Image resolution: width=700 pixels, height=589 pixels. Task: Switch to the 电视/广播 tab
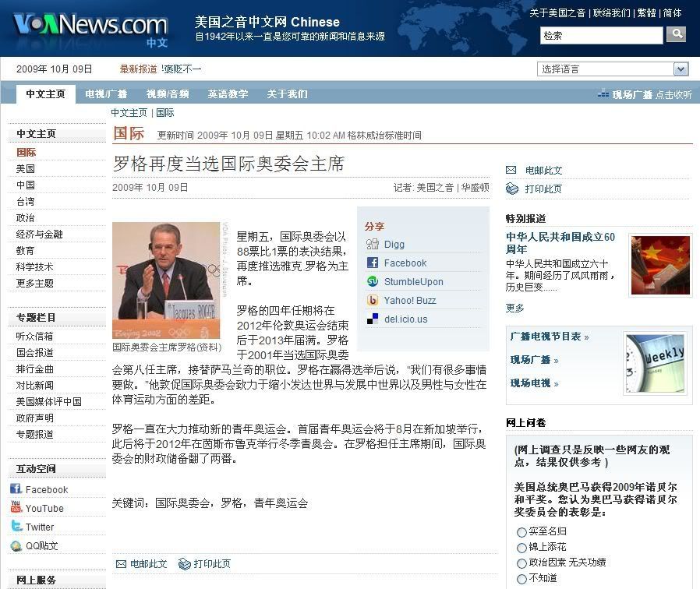coord(106,94)
